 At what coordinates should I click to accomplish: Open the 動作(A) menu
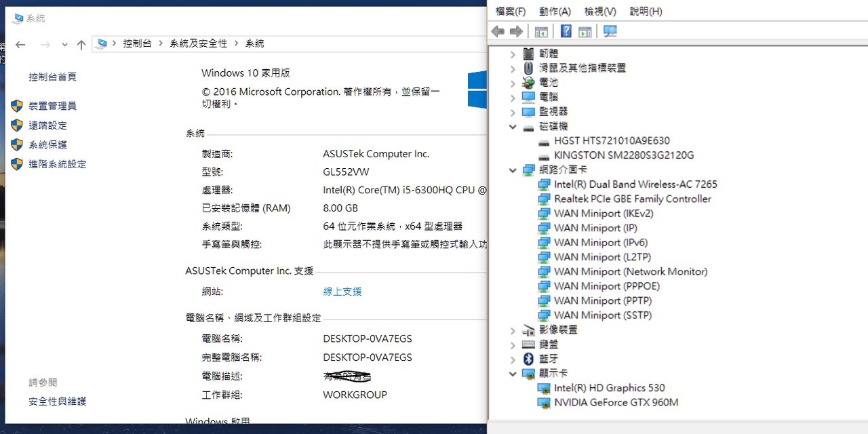555,12
